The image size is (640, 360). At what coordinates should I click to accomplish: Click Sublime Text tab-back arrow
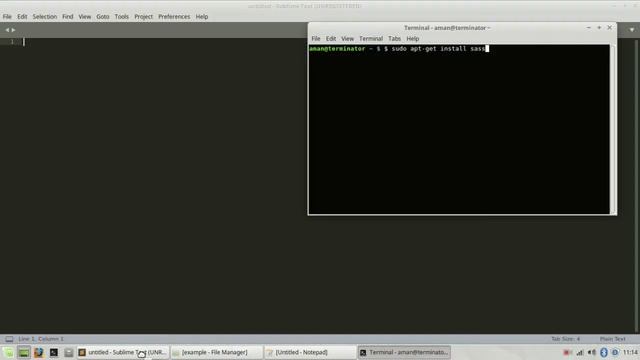(x=7, y=30)
